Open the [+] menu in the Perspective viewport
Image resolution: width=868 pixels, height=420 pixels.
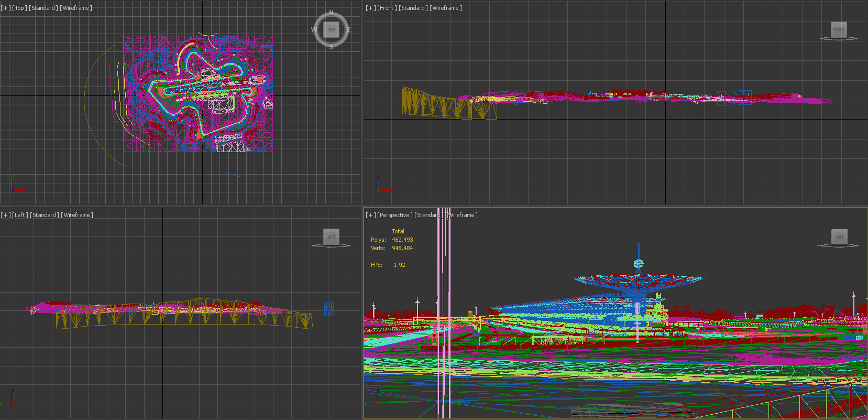[370, 215]
